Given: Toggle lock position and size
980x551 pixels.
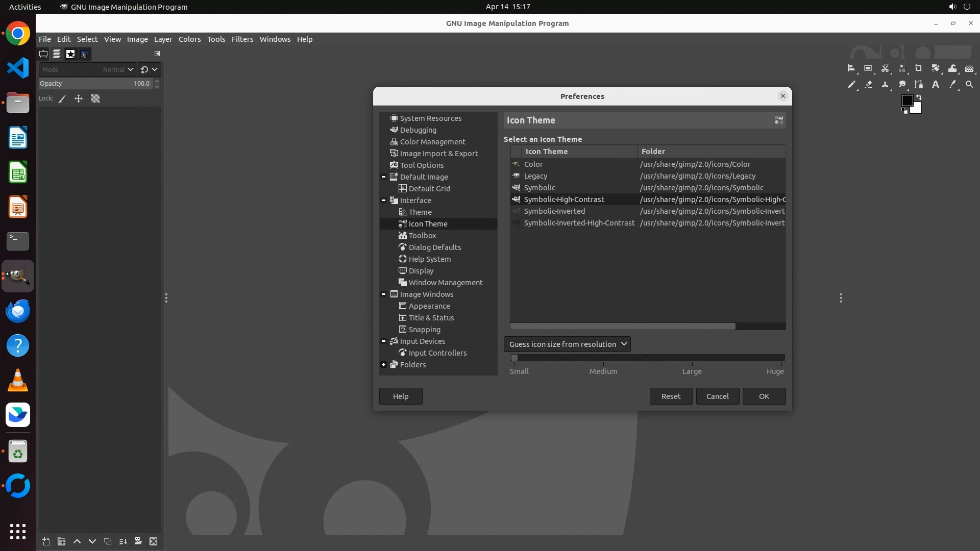Looking at the screenshot, I should 79,99.
